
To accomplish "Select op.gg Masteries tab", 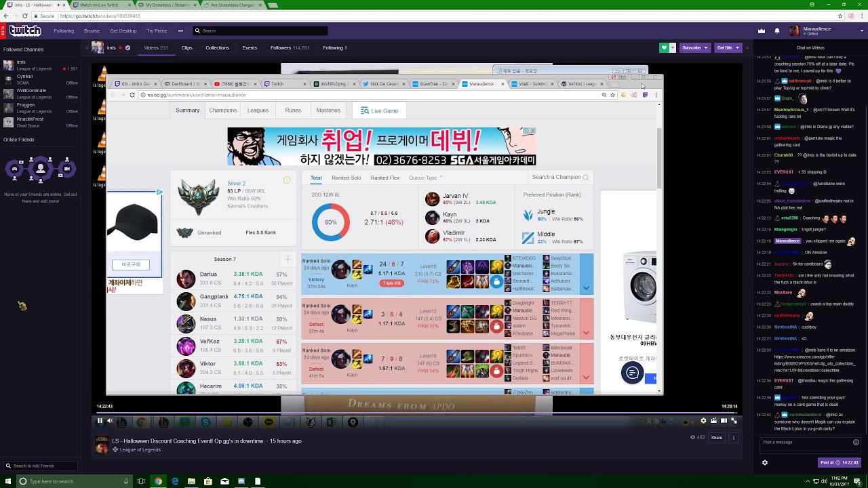I will pos(328,110).
